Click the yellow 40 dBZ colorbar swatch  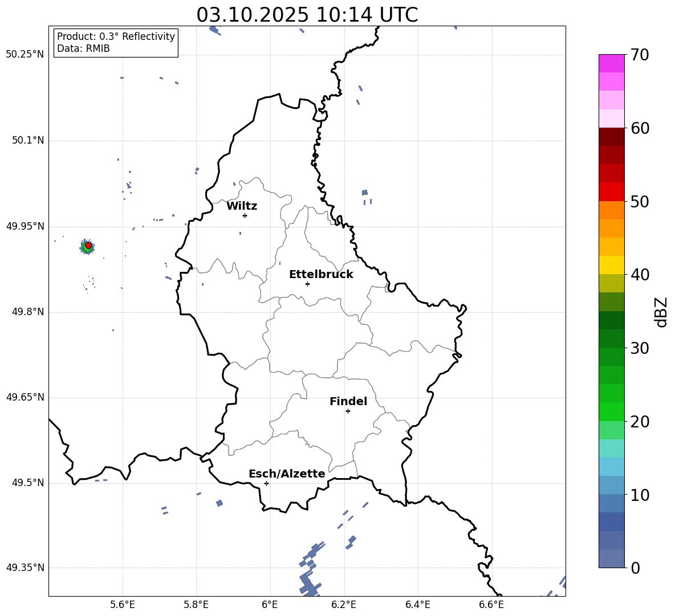[x=612, y=265]
